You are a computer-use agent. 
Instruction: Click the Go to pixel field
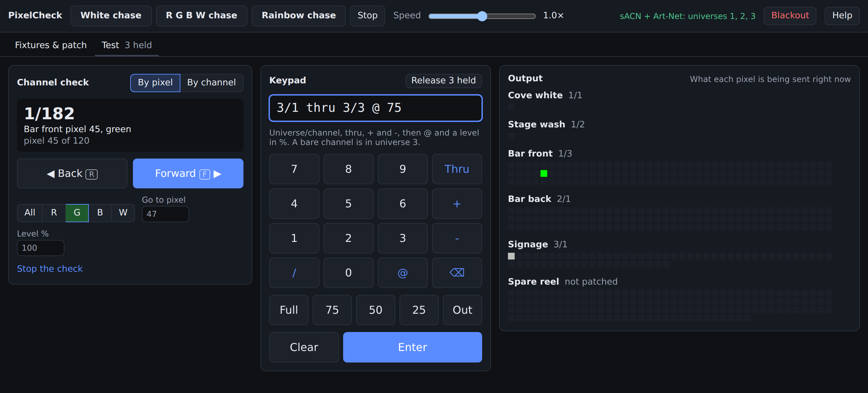pyautogui.click(x=165, y=214)
